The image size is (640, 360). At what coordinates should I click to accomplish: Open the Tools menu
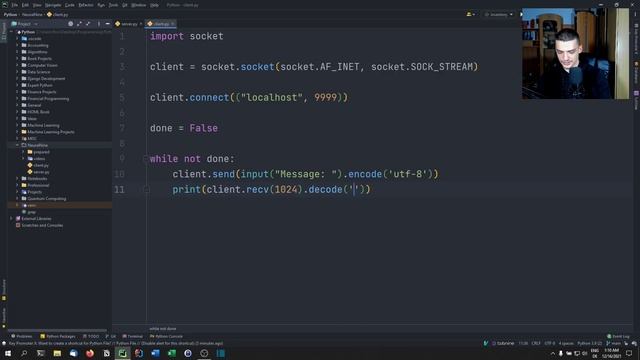coord(113,5)
